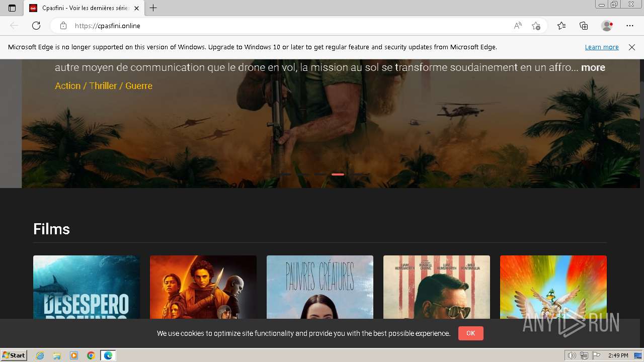Click the Show desktop button
Viewport: 644px width, 362px height.
point(638,355)
